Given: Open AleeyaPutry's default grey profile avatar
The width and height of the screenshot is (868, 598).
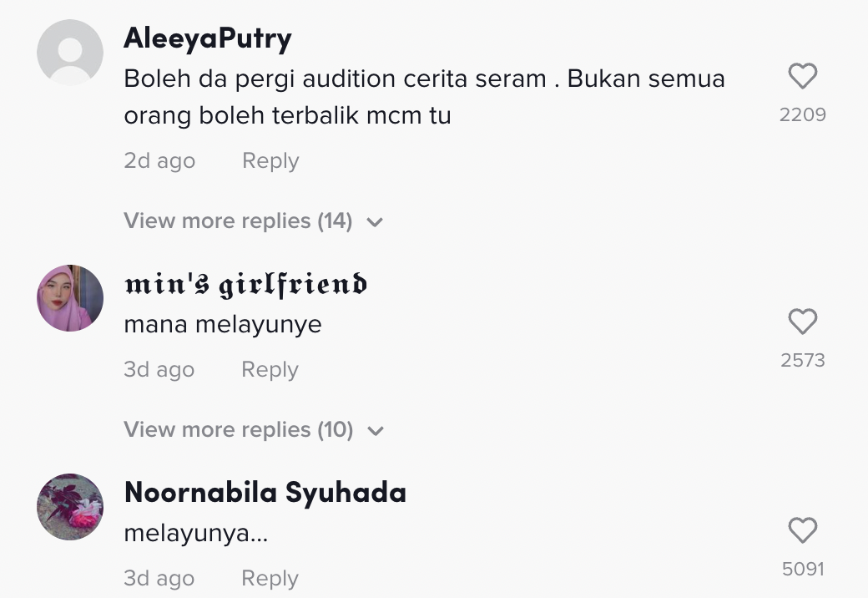Looking at the screenshot, I should pos(70,53).
